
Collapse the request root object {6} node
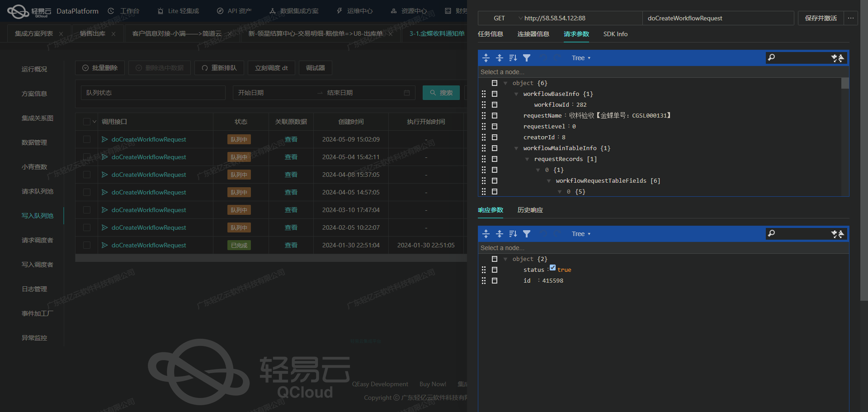pyautogui.click(x=505, y=83)
